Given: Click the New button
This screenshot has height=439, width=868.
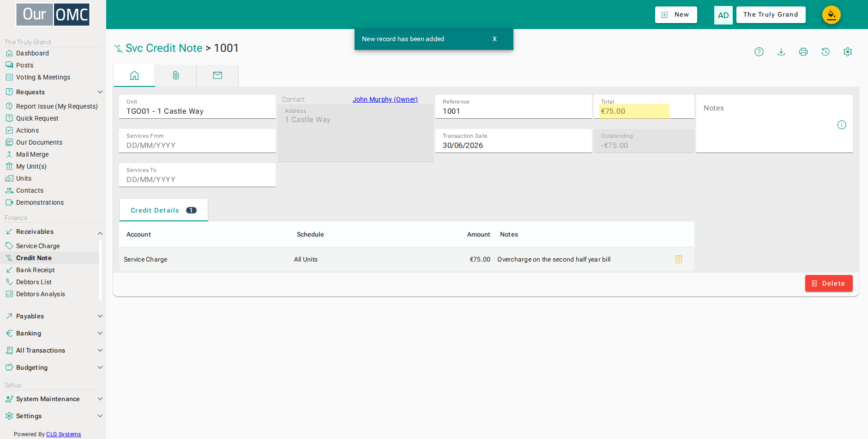Looking at the screenshot, I should click(676, 15).
